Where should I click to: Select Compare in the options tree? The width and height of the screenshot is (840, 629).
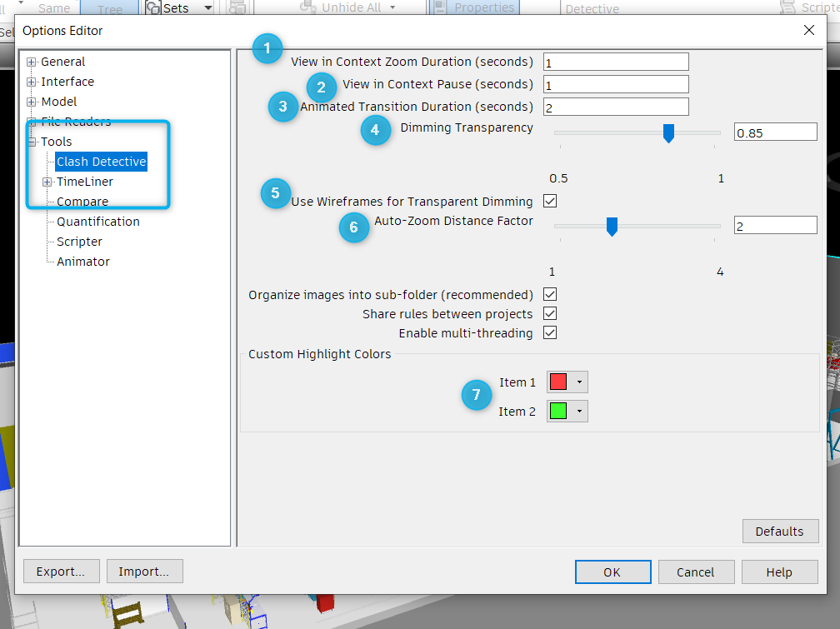click(82, 201)
